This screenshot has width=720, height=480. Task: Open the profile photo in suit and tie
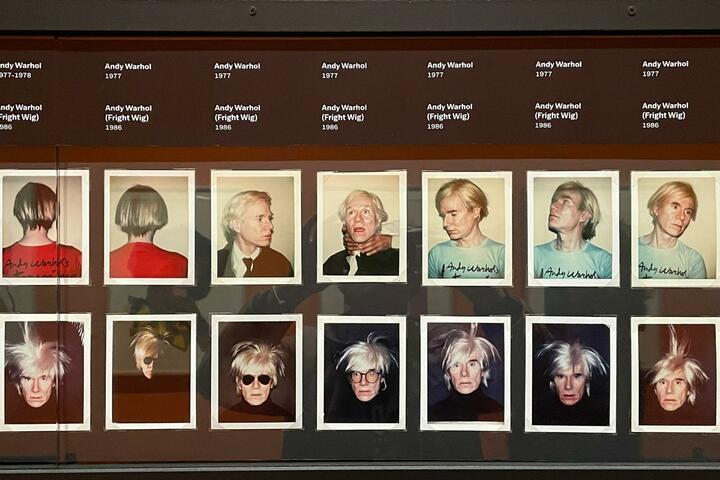coord(256,227)
